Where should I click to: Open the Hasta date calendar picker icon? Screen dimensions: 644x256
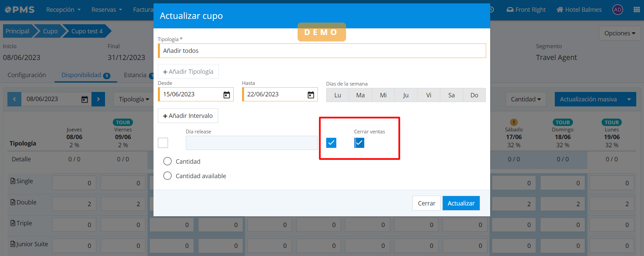(x=310, y=95)
